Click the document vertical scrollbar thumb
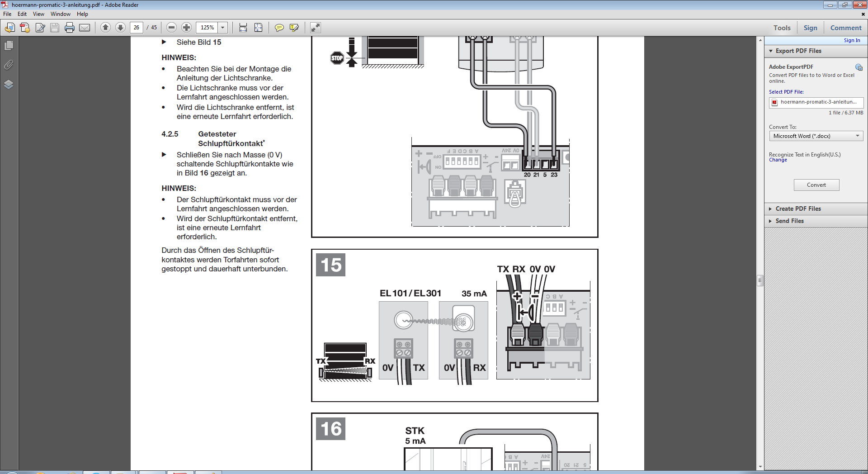 click(x=760, y=280)
